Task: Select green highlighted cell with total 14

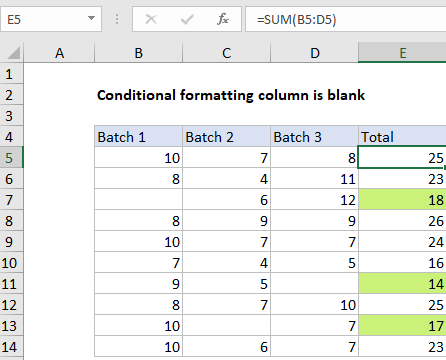Action: click(x=402, y=284)
